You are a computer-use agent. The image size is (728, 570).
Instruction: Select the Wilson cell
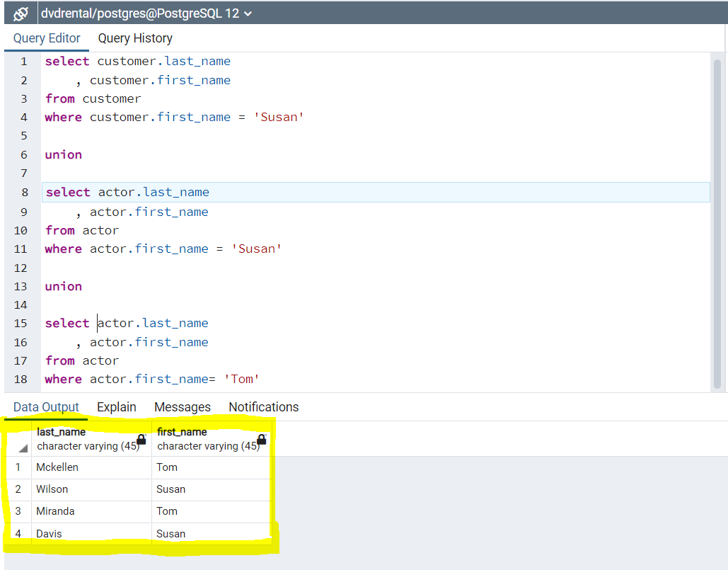click(91, 489)
